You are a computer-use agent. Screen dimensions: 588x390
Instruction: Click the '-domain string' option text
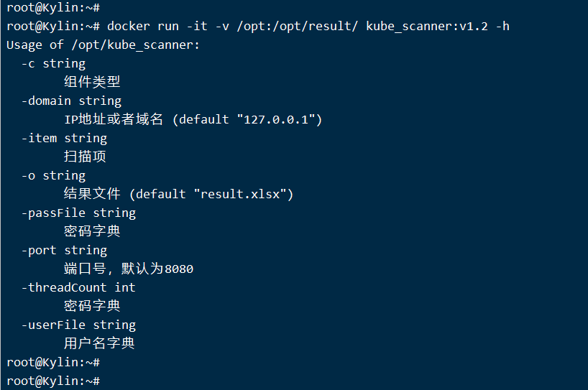tap(71, 101)
